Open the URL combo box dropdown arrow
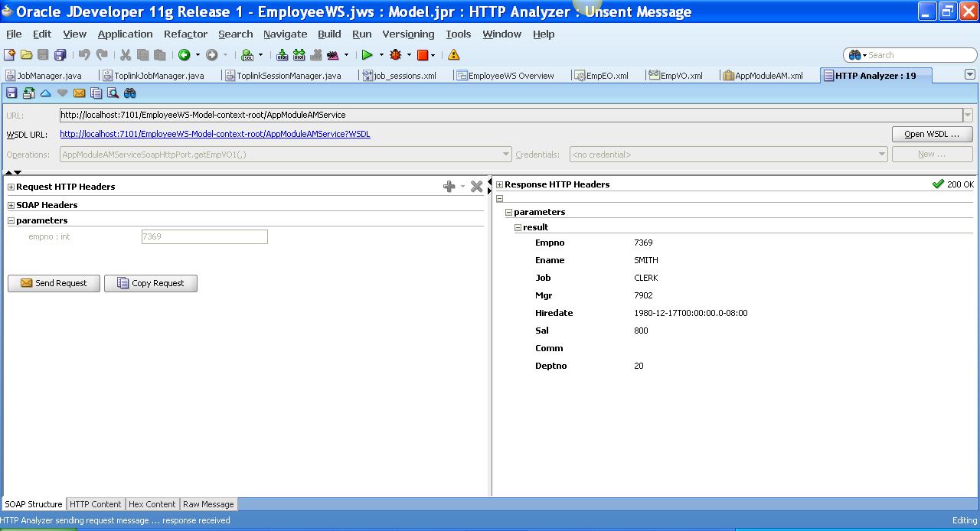 click(x=968, y=116)
